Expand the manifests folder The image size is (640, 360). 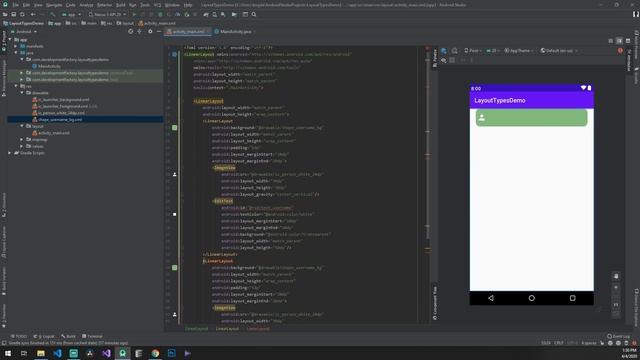[16, 46]
